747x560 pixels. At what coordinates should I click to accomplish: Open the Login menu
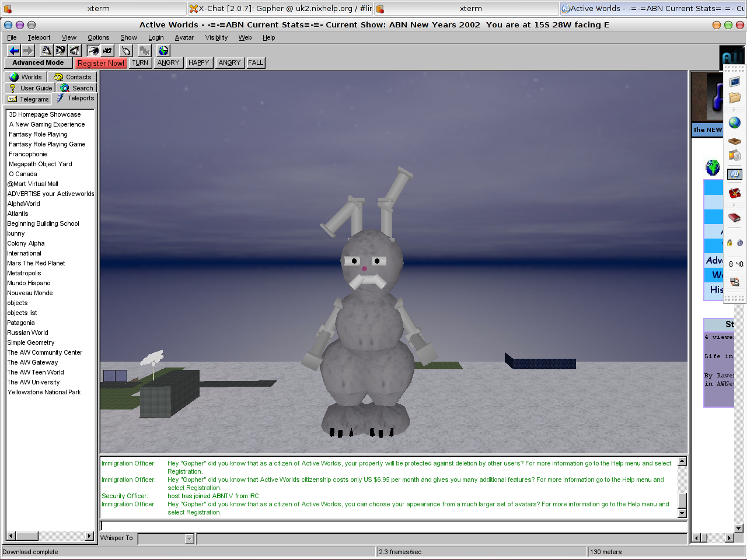pyautogui.click(x=156, y=37)
